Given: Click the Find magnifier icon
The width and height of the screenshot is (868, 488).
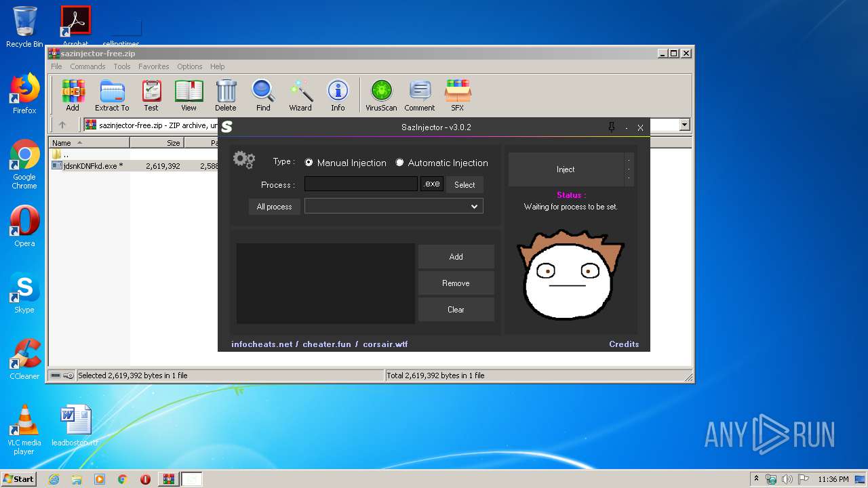Looking at the screenshot, I should pos(263,95).
